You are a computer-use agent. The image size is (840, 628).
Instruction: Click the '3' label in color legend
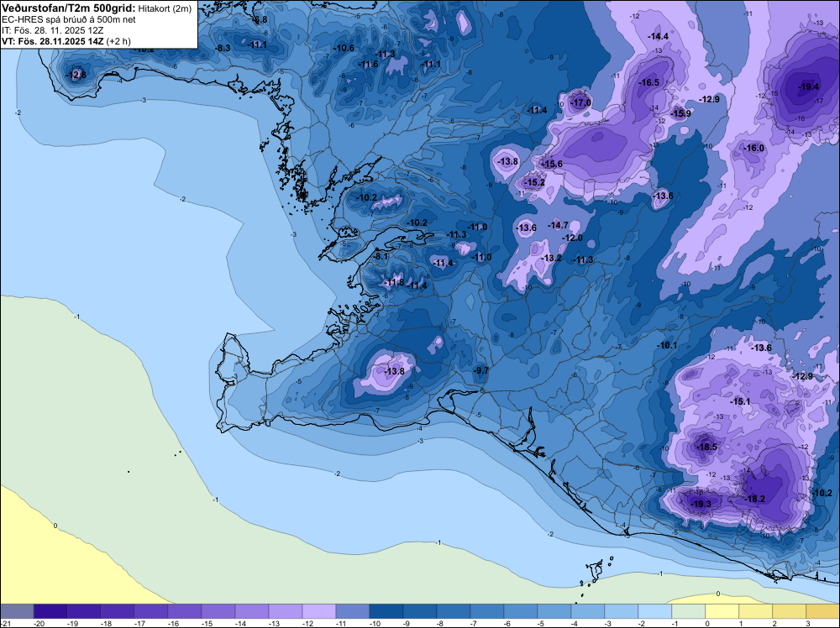tap(807, 623)
